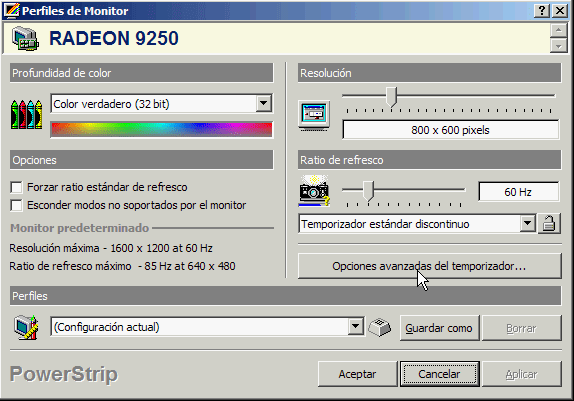Click the title bar help question mark
Screen dimensions: 574x401
pos(542,11)
